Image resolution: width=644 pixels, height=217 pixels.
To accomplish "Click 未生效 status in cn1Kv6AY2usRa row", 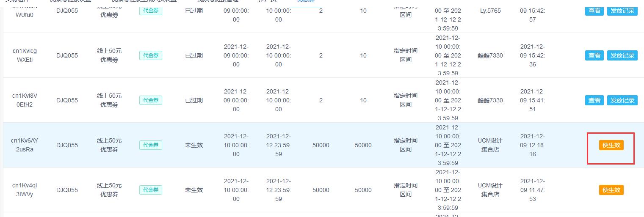I will point(194,145).
